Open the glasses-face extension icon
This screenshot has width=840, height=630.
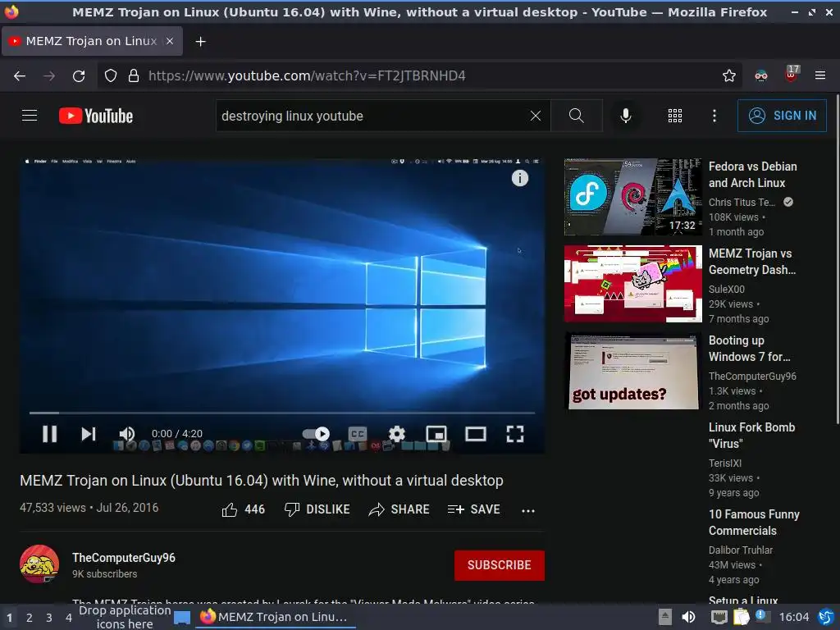pos(760,75)
